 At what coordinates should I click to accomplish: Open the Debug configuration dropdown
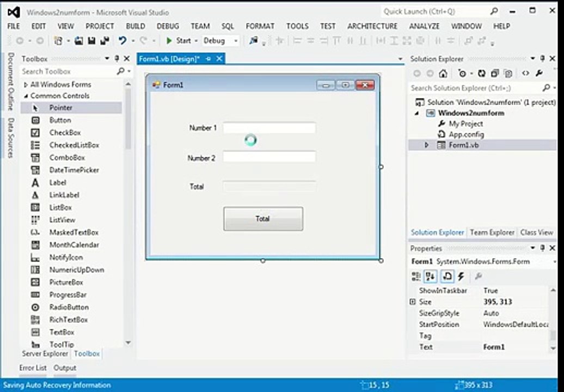236,41
